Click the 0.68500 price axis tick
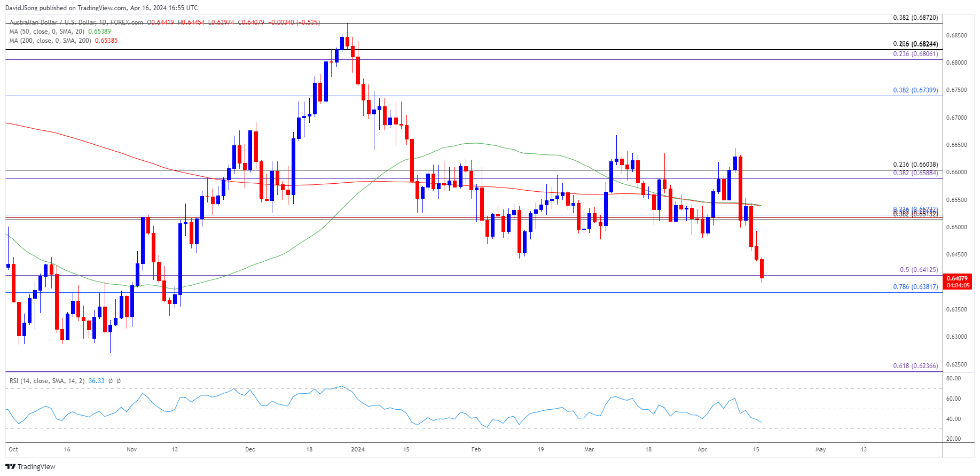This screenshot has width=980, height=476. click(957, 36)
